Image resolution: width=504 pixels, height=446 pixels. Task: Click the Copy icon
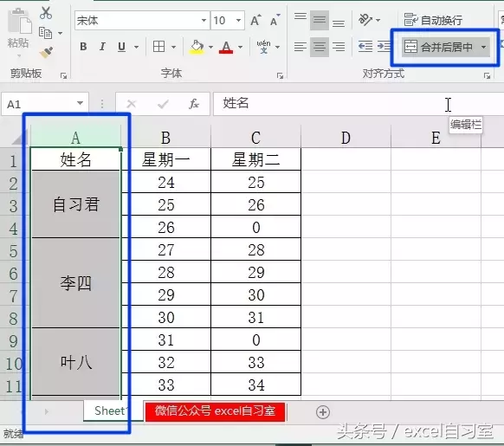(x=45, y=33)
